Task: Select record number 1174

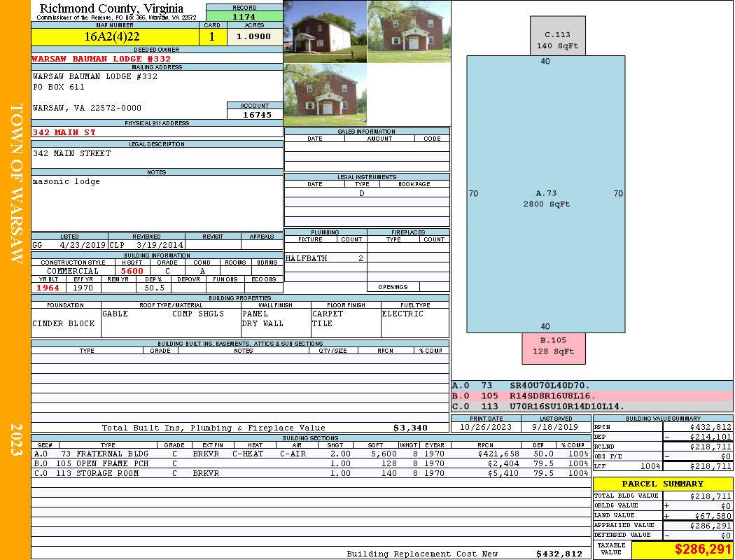Action: [x=244, y=17]
